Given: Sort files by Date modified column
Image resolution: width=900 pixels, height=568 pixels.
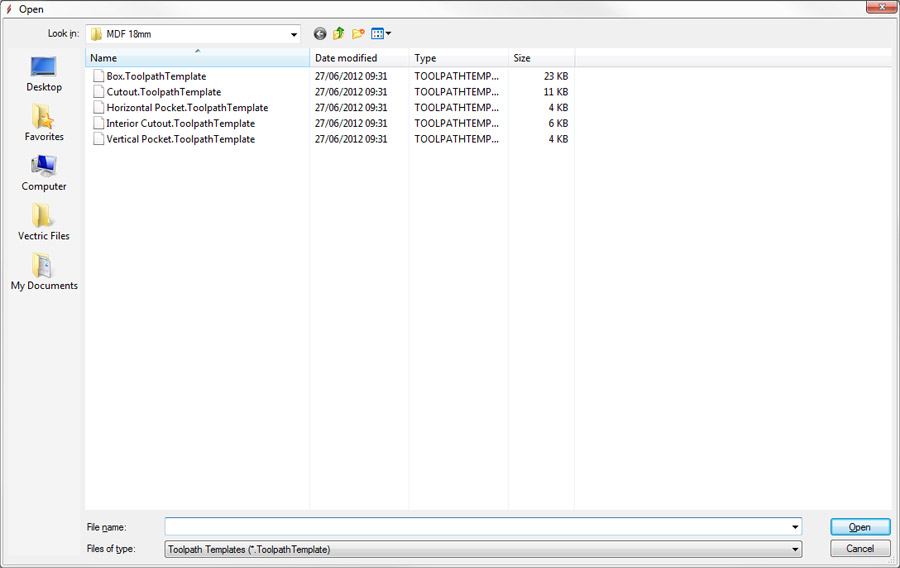Looking at the screenshot, I should [359, 58].
